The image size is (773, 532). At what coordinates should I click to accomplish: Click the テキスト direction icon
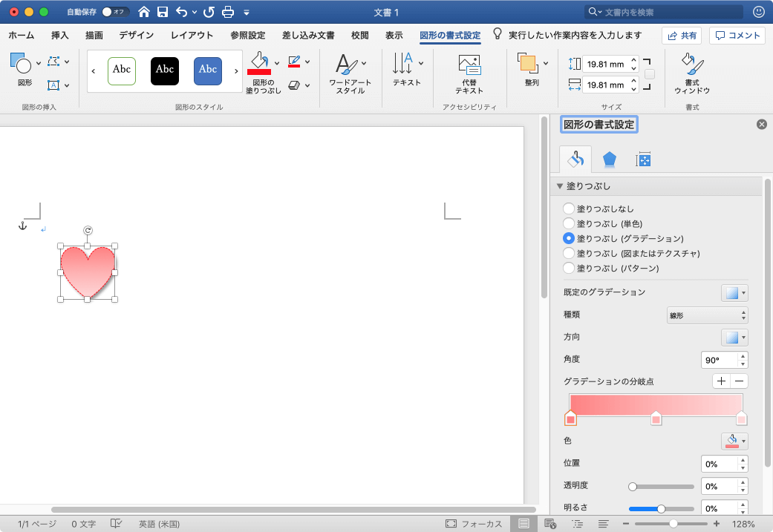(402, 63)
